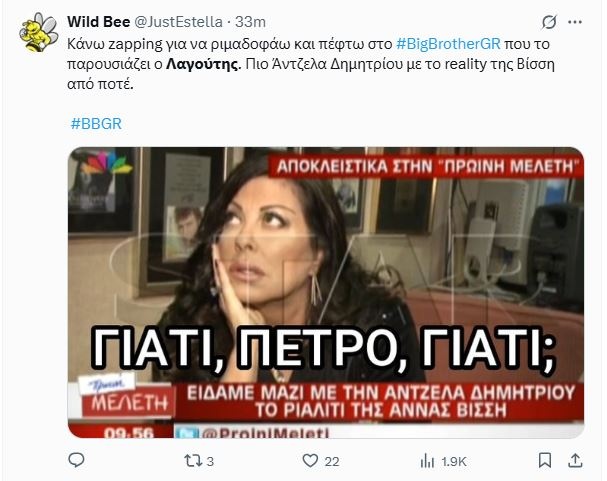The height and width of the screenshot is (481, 607).
Task: Open the #BigBrotherGR hashtag link
Action: [449, 44]
